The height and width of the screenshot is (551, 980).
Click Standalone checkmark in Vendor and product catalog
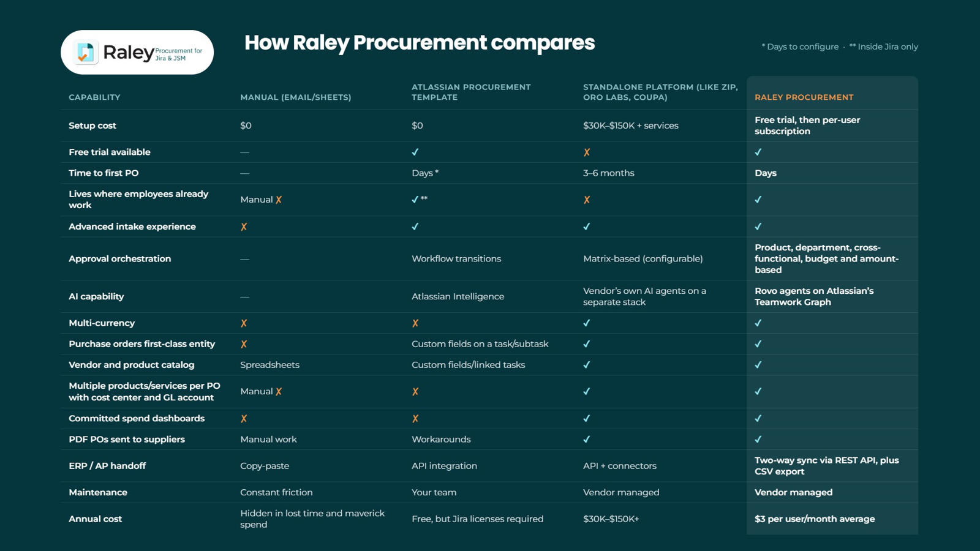pyautogui.click(x=587, y=365)
